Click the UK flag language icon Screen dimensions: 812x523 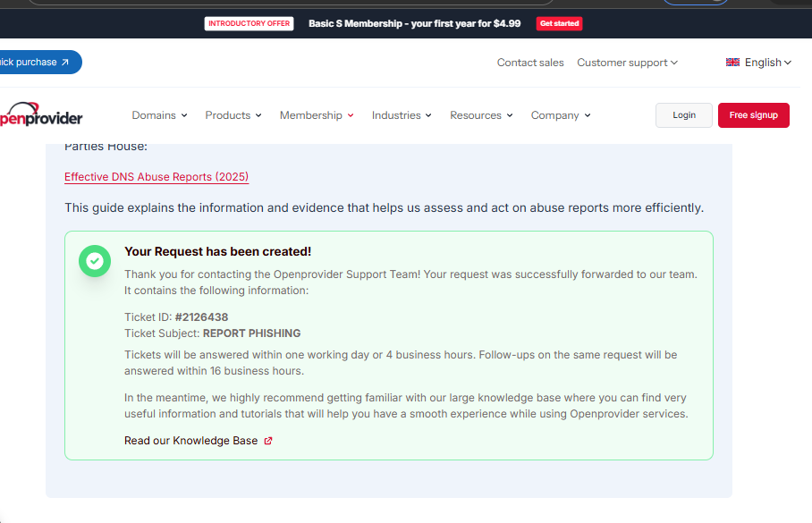point(732,63)
